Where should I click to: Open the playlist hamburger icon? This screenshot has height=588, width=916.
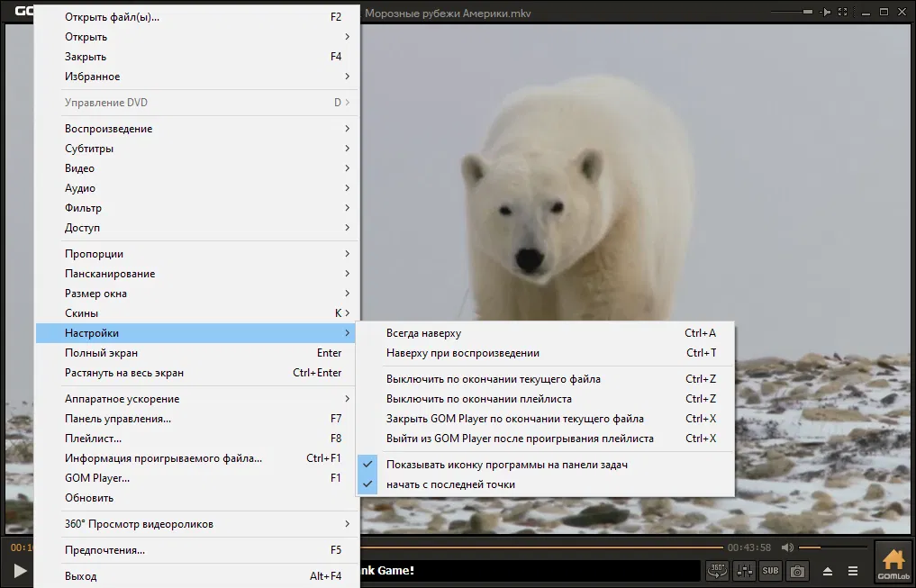[x=853, y=571]
